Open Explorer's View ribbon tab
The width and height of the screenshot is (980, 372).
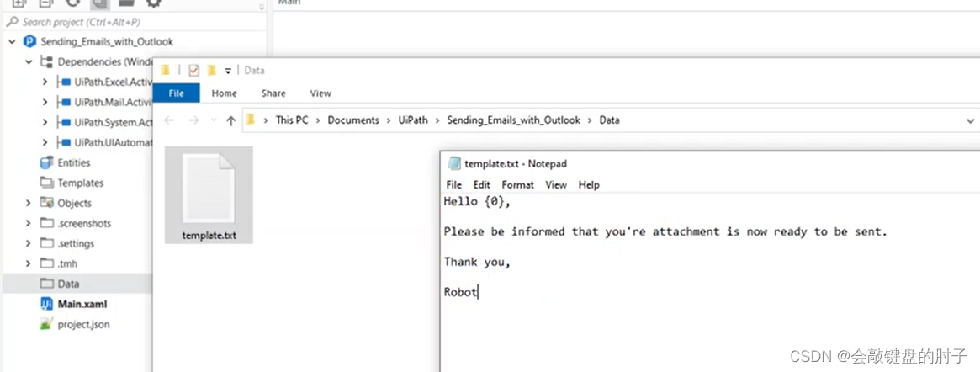pos(320,93)
